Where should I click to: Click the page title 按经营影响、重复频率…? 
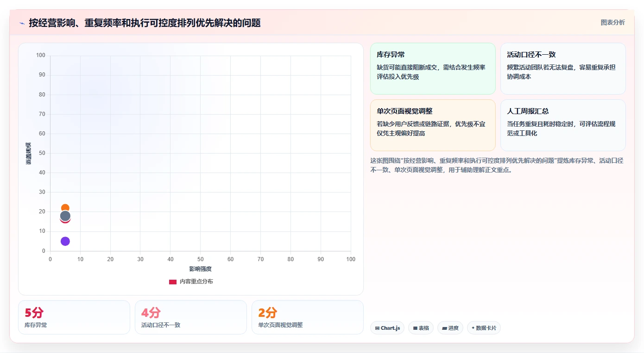(145, 23)
